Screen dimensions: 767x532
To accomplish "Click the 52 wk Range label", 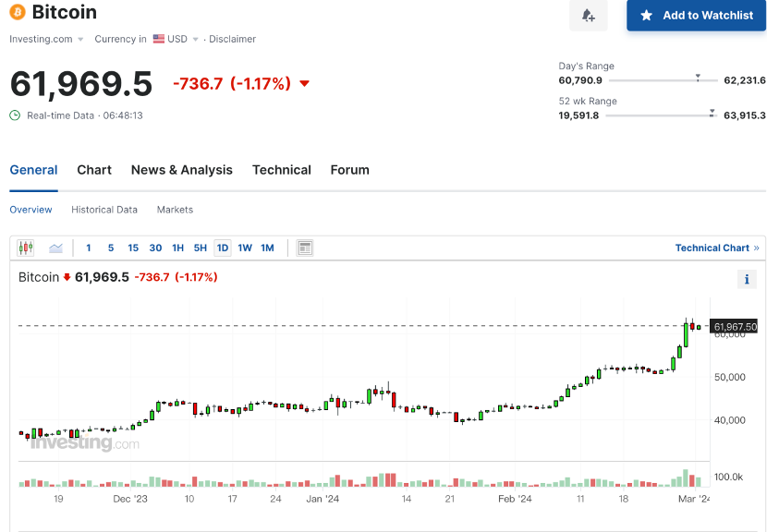I will coord(588,102).
